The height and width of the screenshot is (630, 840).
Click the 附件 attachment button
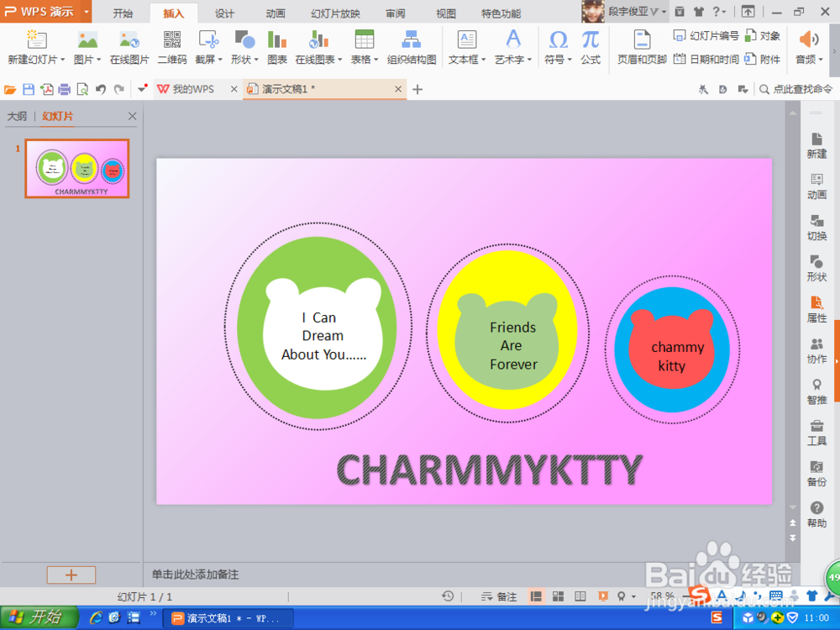(x=763, y=59)
